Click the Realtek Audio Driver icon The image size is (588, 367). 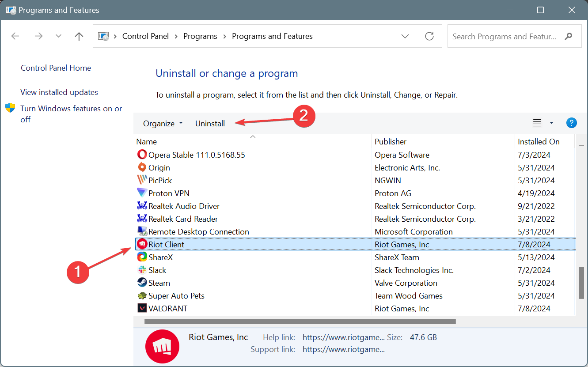[x=142, y=206]
